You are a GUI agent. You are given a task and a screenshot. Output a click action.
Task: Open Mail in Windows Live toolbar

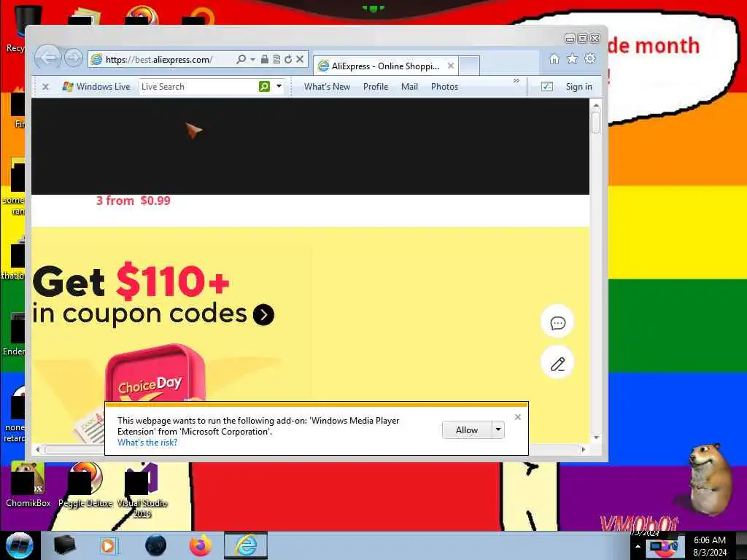click(409, 87)
